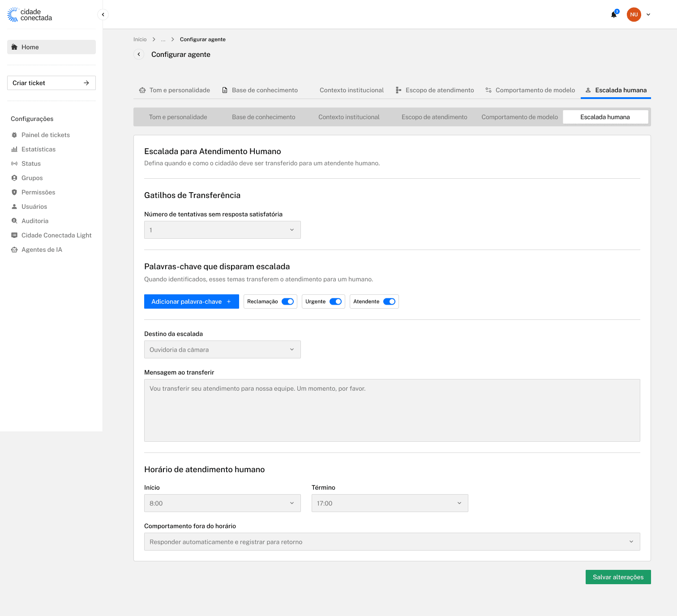
Task: Open Cidade Conectada Light in sidebar
Action: pyautogui.click(x=56, y=235)
